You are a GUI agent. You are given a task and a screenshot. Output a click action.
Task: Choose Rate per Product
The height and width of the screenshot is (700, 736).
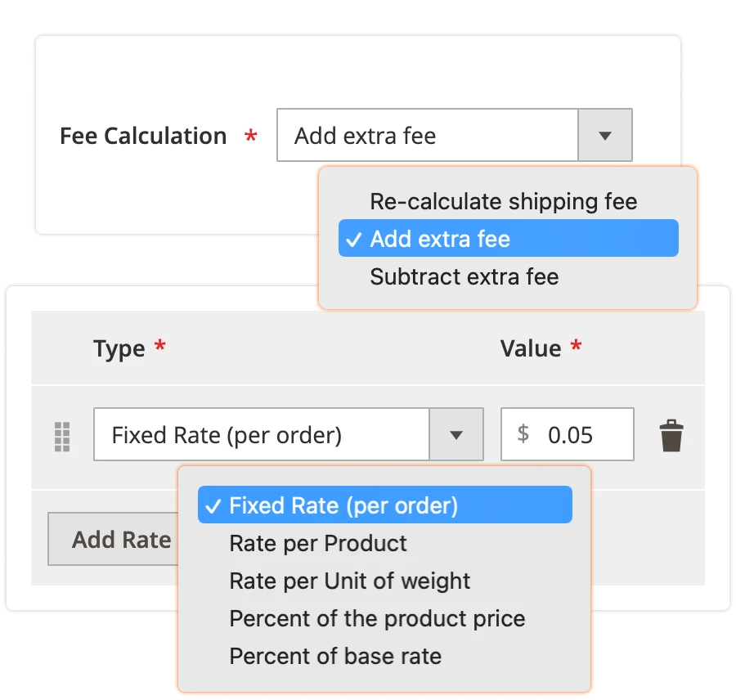tap(317, 543)
